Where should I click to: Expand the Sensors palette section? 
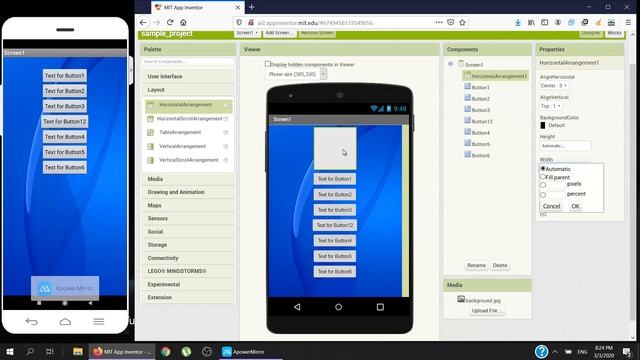coord(188,218)
